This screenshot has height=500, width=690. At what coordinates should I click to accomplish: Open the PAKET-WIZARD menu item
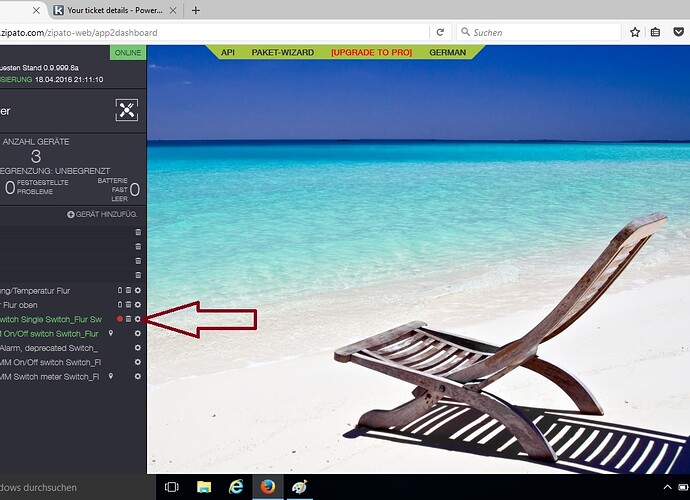tap(282, 52)
